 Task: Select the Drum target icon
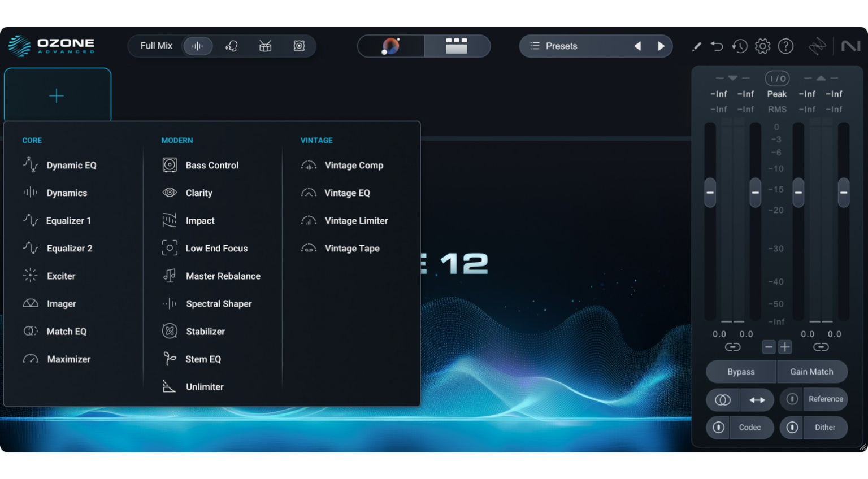265,46
